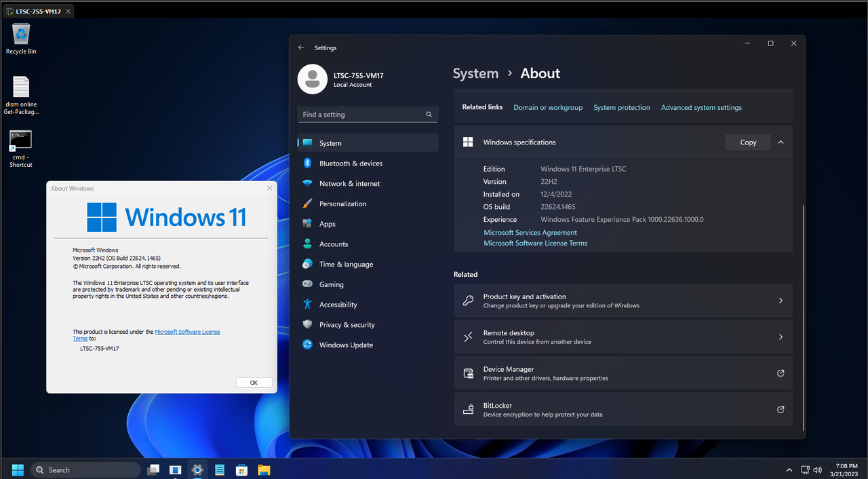Open Gaming settings

click(368, 284)
